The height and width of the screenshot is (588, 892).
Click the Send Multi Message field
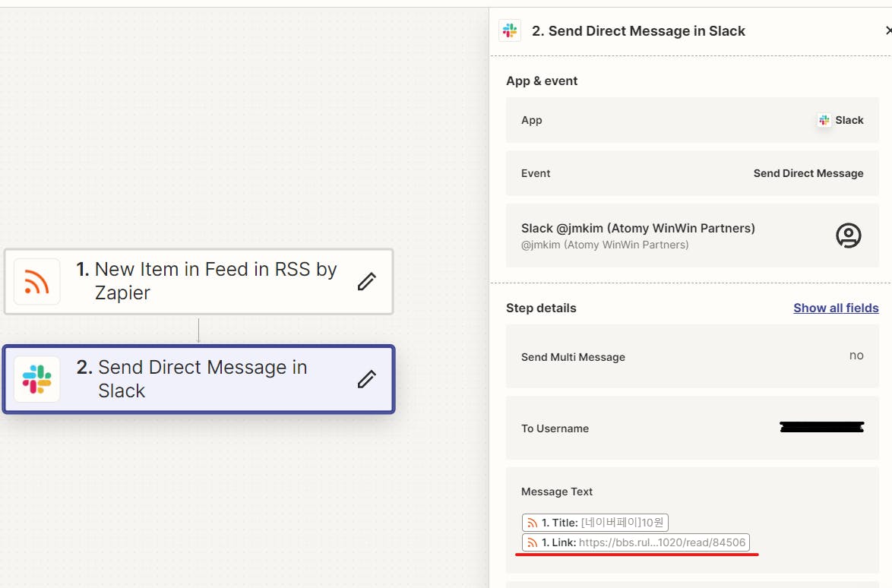pyautogui.click(x=692, y=356)
